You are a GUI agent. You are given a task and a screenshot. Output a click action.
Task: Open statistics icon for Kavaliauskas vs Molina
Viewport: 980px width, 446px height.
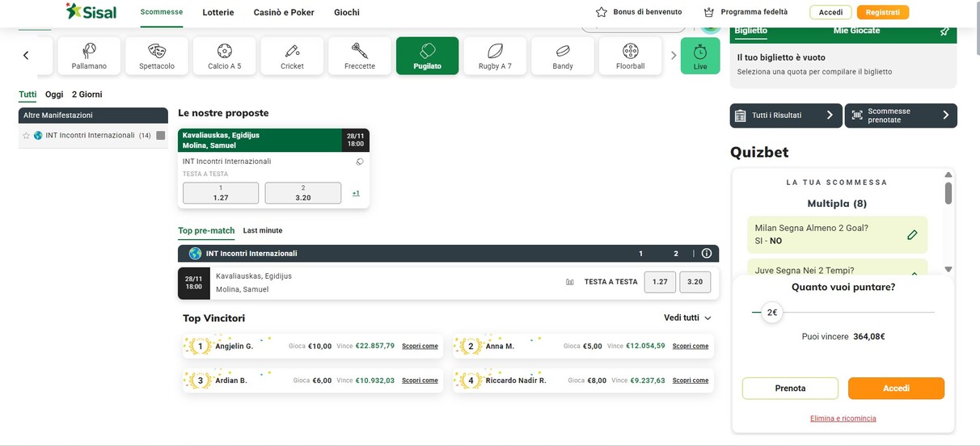tap(570, 282)
